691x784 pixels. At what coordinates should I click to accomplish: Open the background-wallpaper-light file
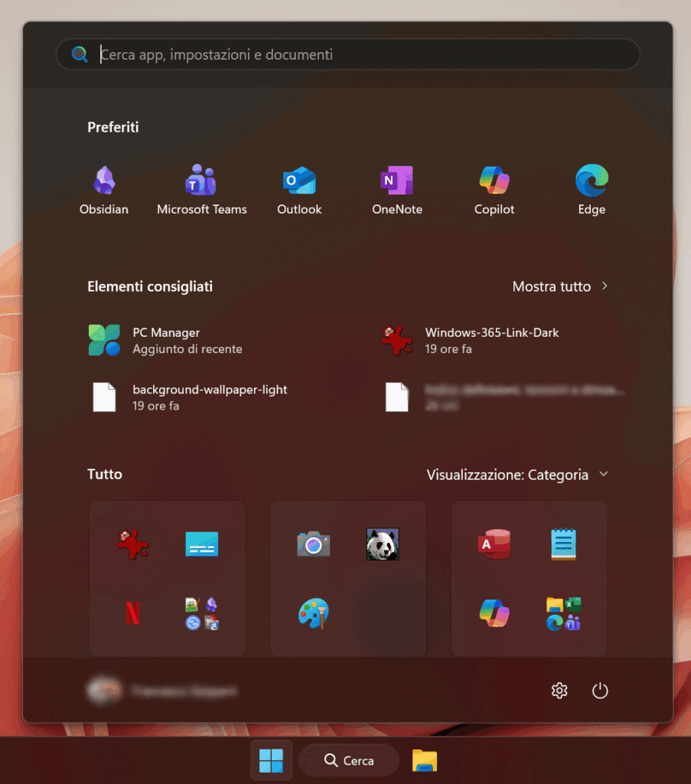coord(209,397)
